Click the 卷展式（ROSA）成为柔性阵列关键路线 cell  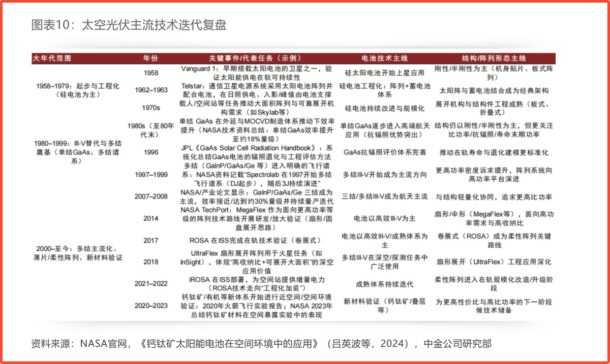pos(494,241)
